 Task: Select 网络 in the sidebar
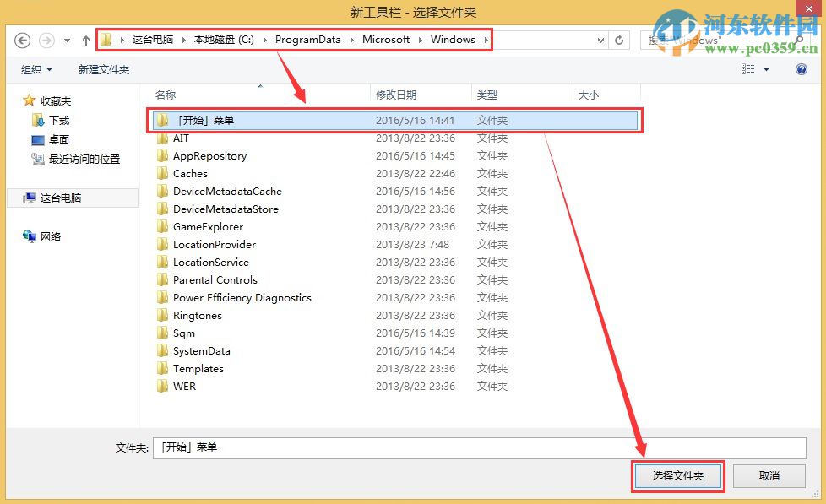point(50,236)
